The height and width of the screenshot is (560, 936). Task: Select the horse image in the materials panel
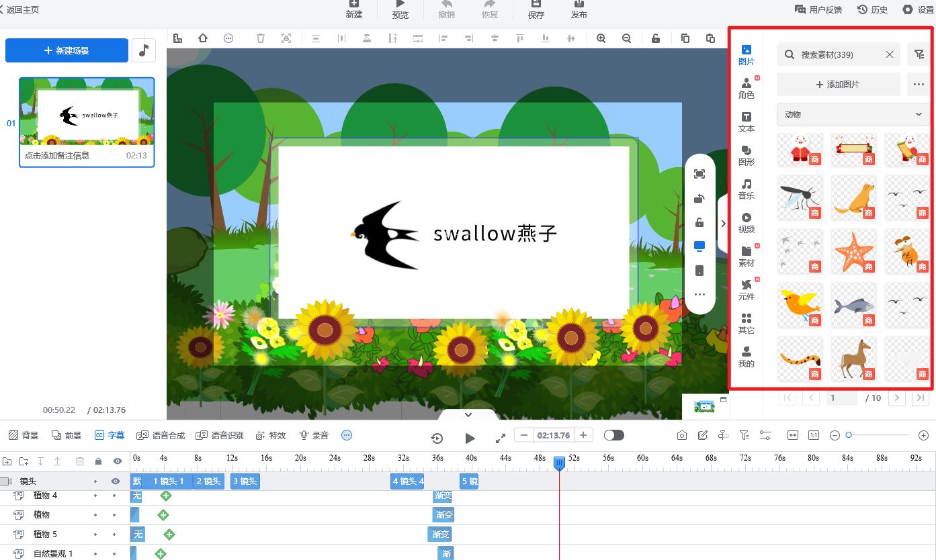pos(853,357)
